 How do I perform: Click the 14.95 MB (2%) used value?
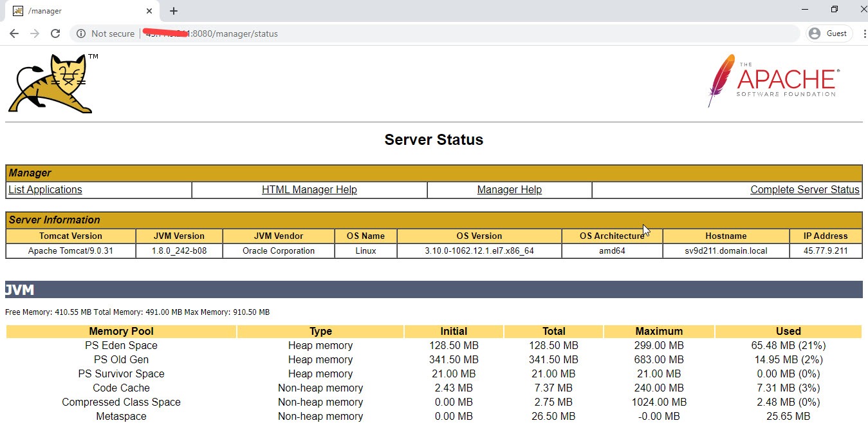click(788, 360)
